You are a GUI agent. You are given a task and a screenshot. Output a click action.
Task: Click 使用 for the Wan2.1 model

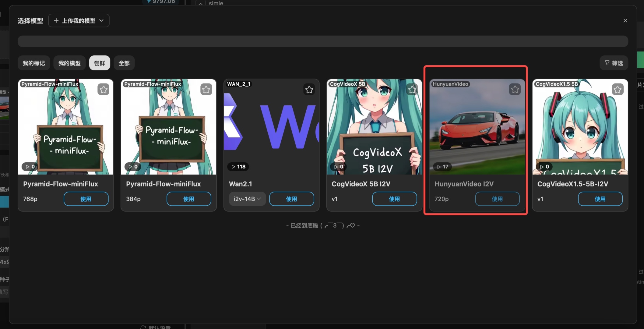(x=292, y=199)
